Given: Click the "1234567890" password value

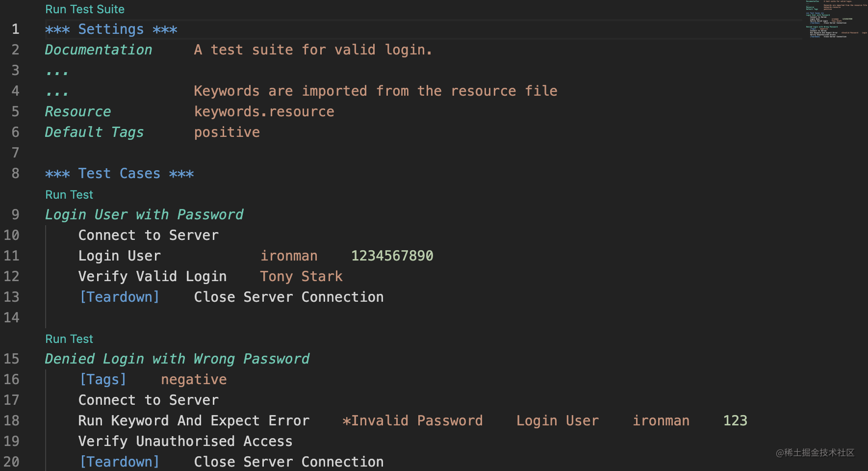Looking at the screenshot, I should 392,256.
